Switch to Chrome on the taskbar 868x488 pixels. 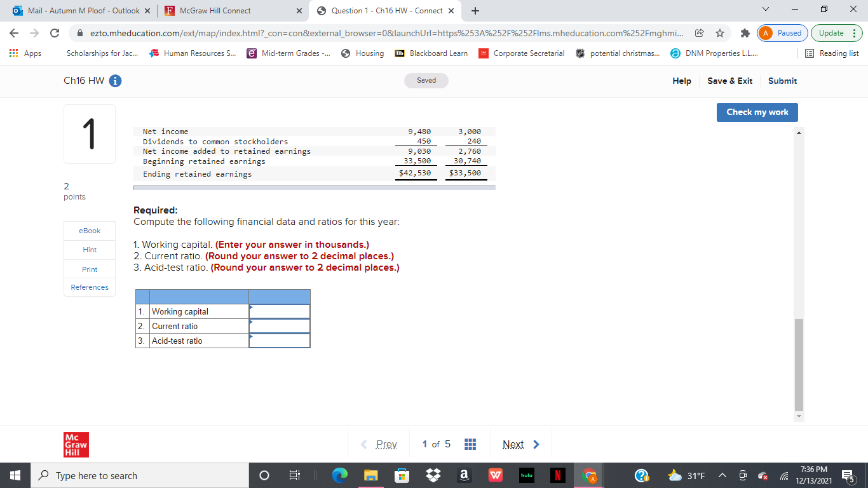coord(590,475)
